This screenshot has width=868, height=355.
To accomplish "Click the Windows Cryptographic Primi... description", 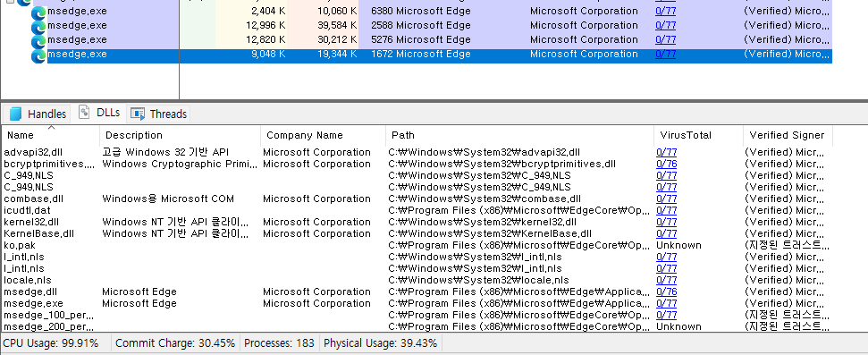I will point(180,164).
